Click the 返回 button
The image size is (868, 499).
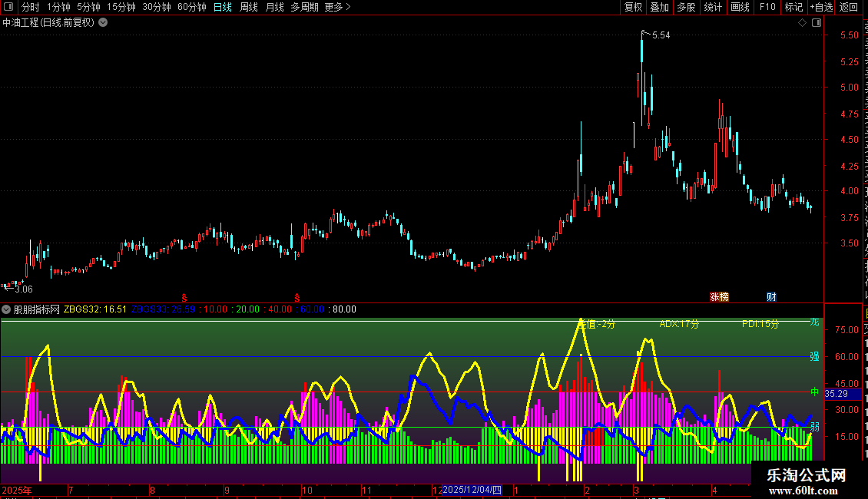click(x=849, y=7)
